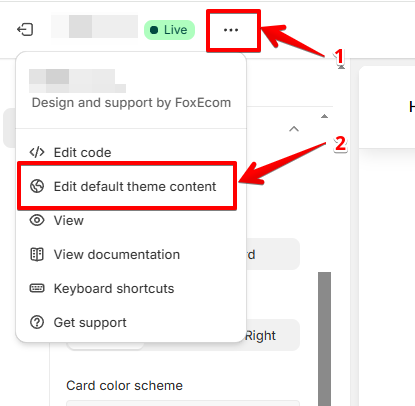The height and width of the screenshot is (406, 415).
Task: Click the gray vertical scrollbar thumb
Action: click(324, 339)
